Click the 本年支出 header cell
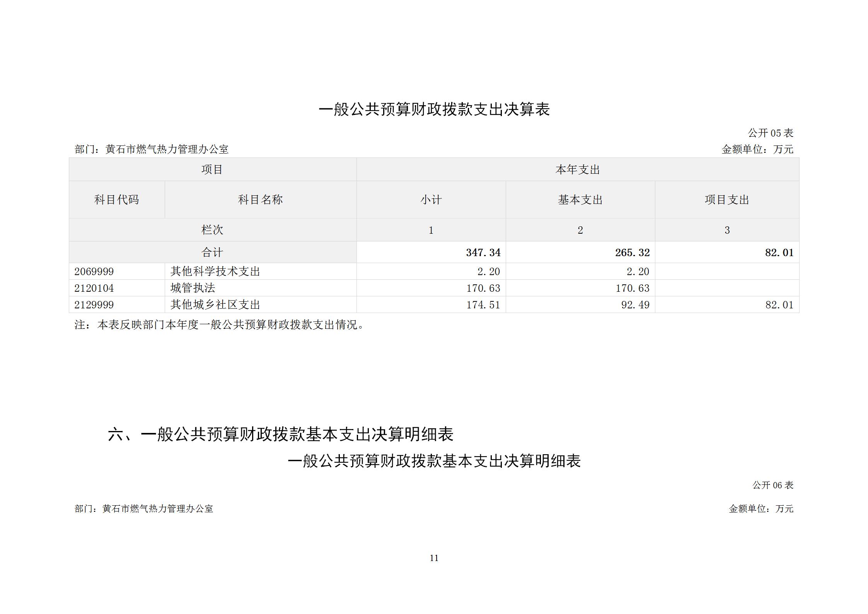 pyautogui.click(x=577, y=169)
